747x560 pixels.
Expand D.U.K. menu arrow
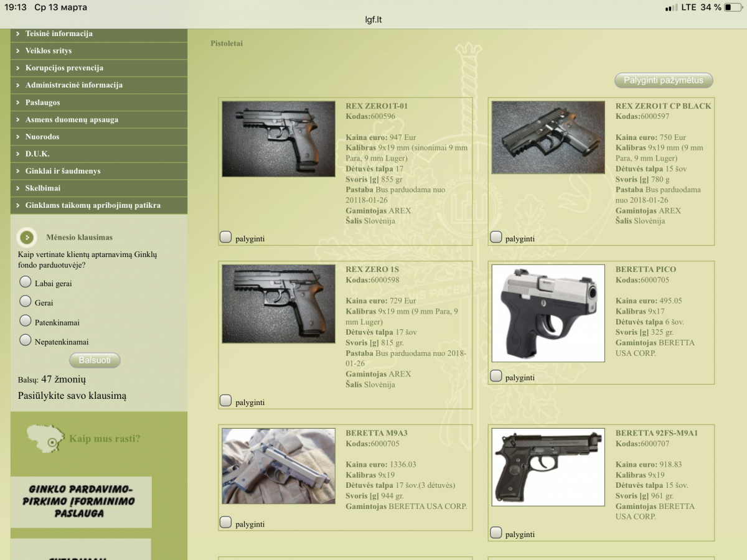pos(18,154)
